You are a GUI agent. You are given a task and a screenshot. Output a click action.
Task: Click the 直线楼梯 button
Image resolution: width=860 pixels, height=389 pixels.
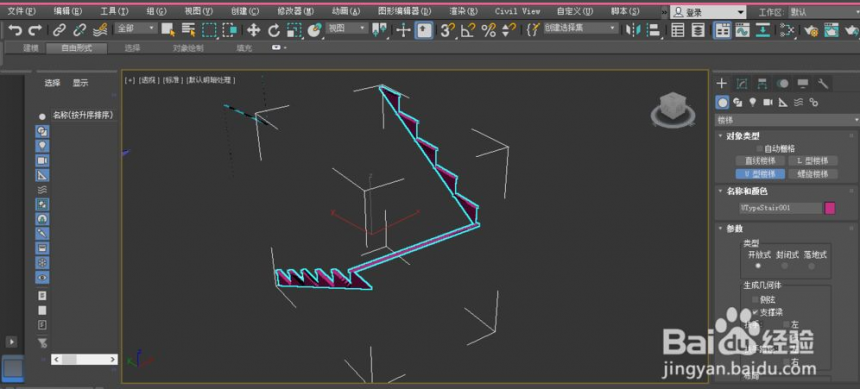(x=760, y=161)
